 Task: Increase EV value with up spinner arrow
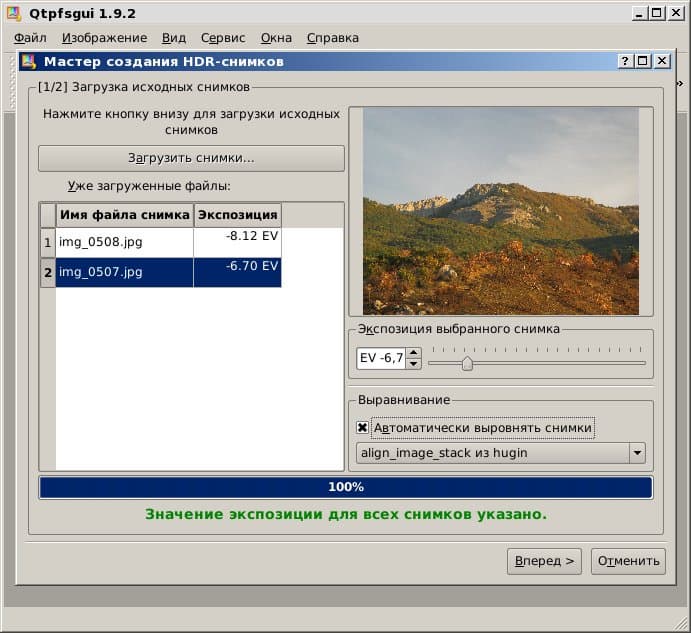coord(413,353)
